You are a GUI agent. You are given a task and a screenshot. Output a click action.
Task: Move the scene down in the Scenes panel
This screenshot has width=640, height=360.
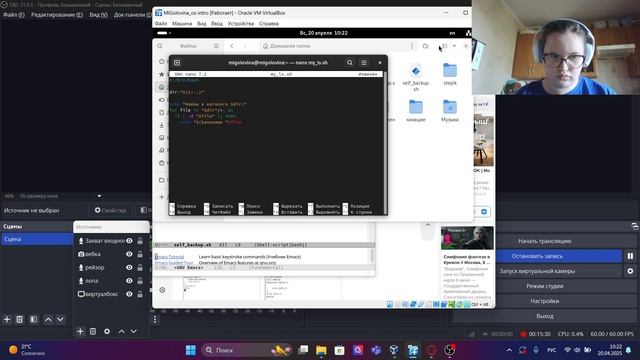(x=60, y=319)
